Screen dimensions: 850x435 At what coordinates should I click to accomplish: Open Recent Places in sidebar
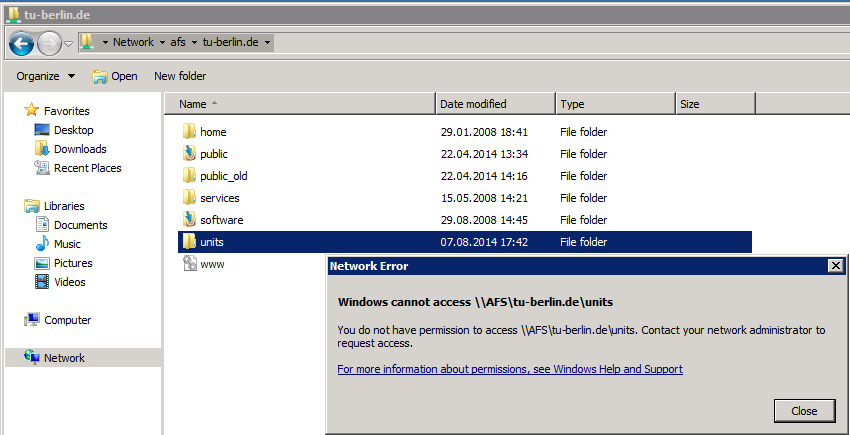(88, 168)
